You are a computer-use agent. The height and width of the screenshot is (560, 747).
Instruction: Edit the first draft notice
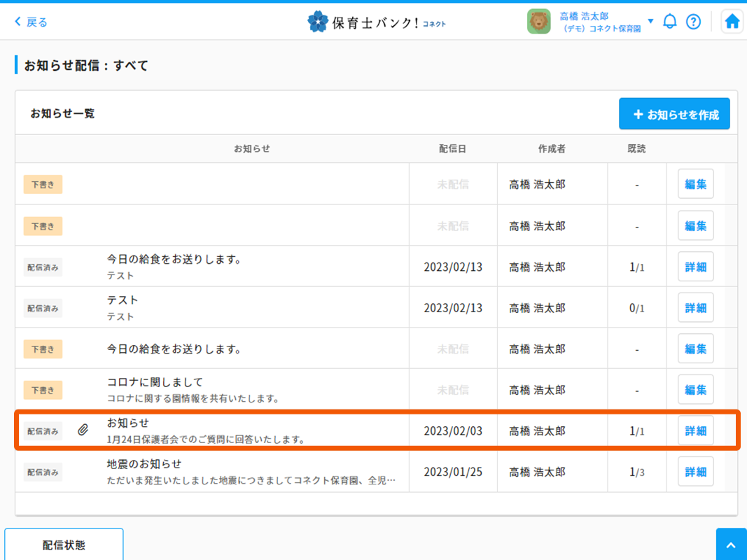coord(695,185)
